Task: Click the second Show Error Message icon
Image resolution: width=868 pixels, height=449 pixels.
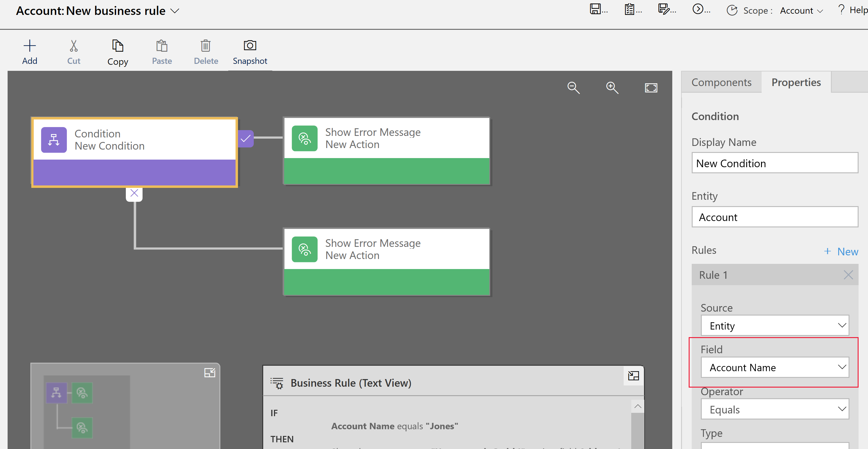Action: [303, 249]
